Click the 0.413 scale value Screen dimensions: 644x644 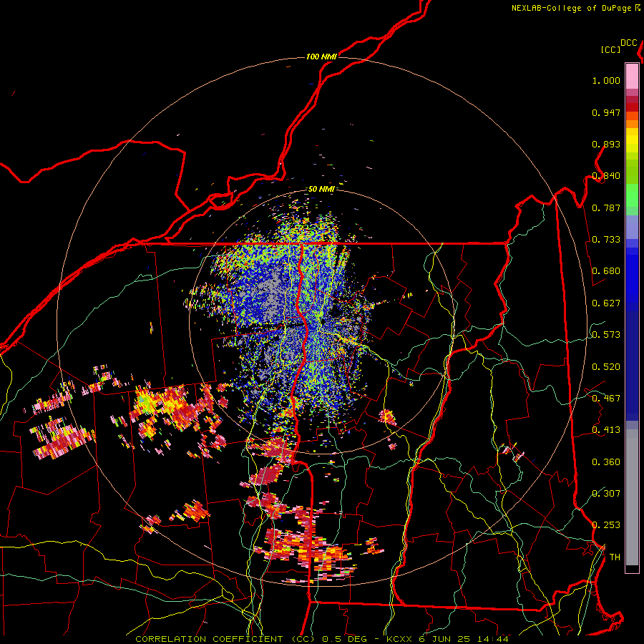tap(606, 430)
